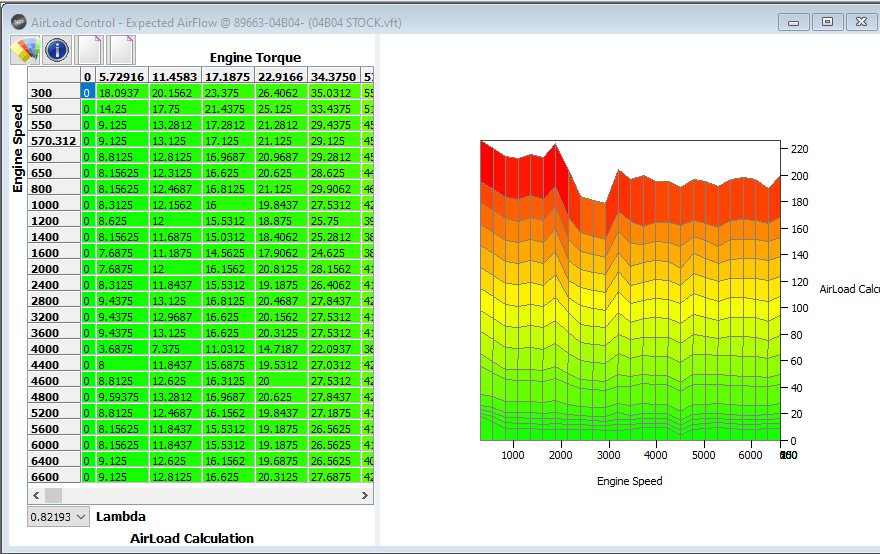Open the color palette tool icon
This screenshot has width=880, height=554.
point(25,50)
